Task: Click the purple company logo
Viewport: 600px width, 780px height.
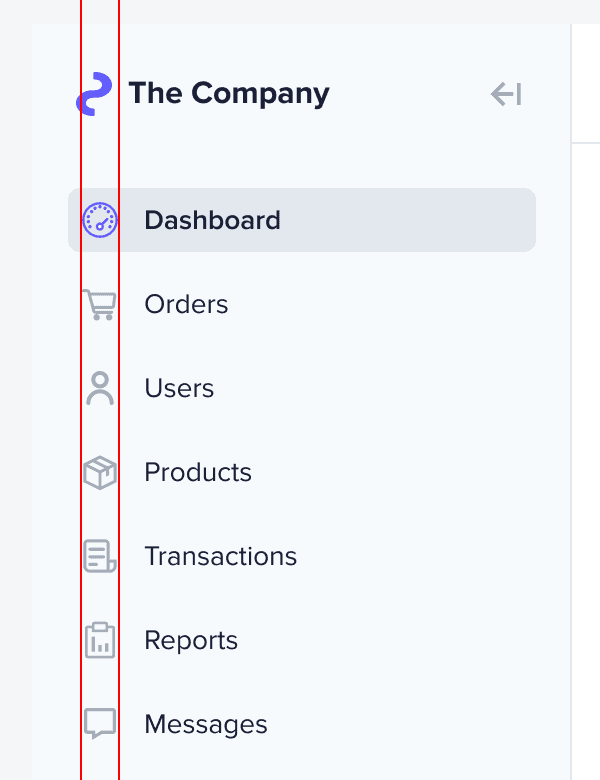Action: [94, 94]
